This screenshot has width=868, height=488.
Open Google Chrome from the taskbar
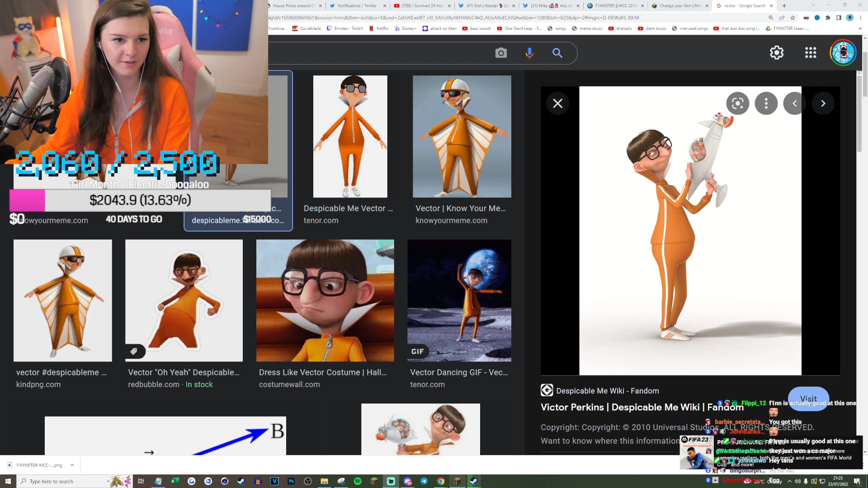coord(441,481)
